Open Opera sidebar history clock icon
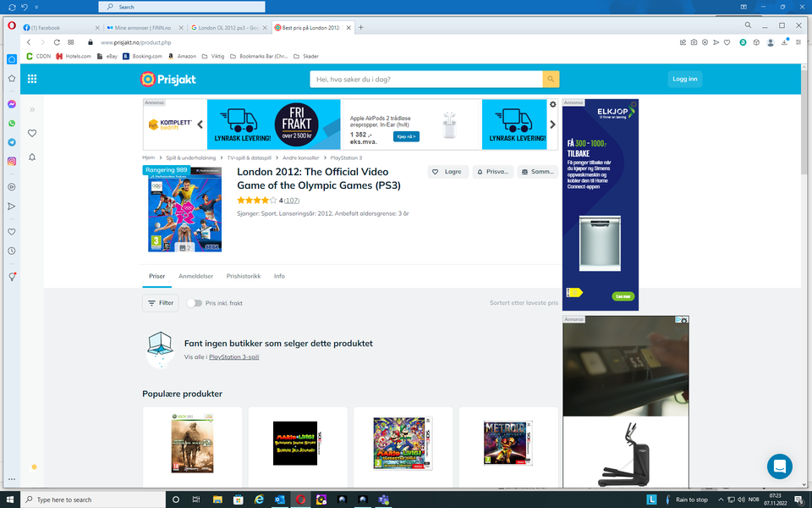Image resolution: width=812 pixels, height=508 pixels. click(11, 251)
